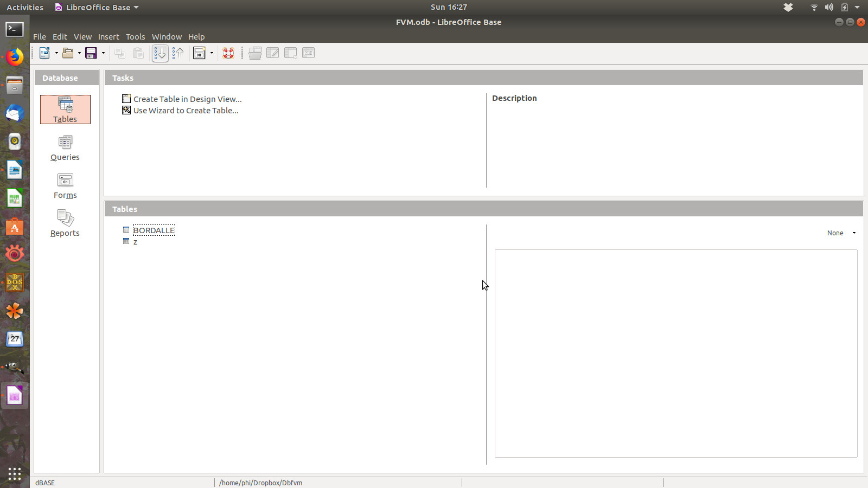Select the Queries section
The width and height of the screenshot is (868, 488).
65,147
